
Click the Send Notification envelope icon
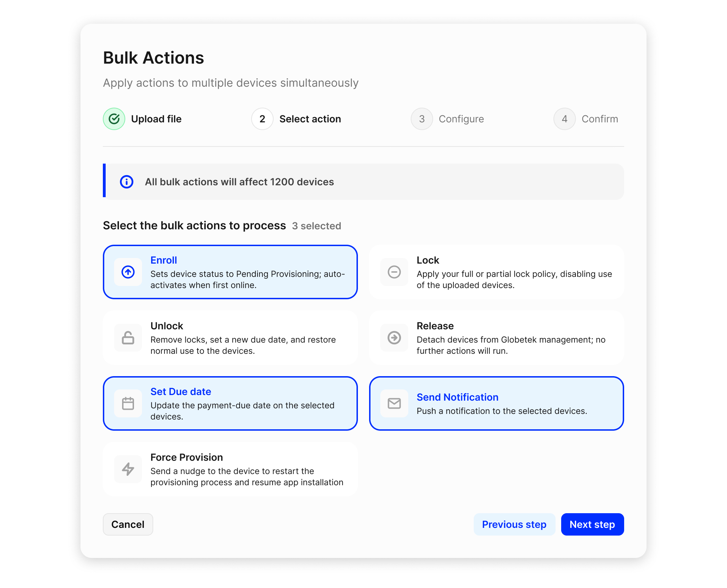pos(394,403)
